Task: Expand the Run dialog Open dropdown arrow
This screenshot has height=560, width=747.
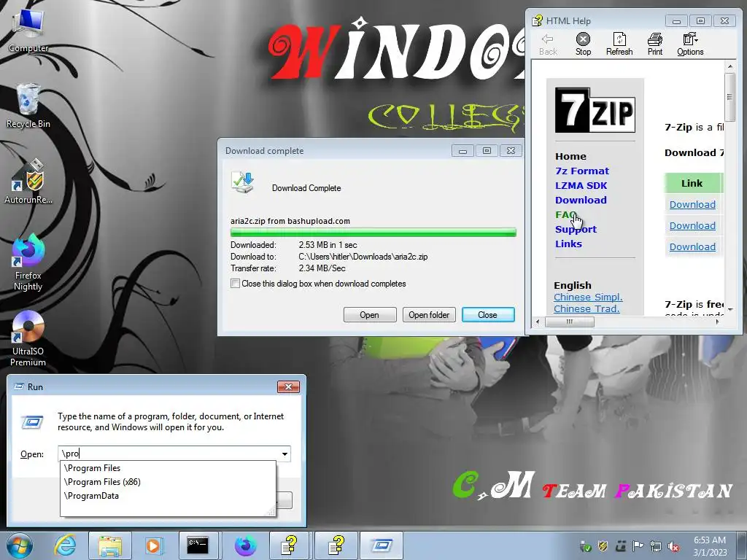Action: click(x=285, y=454)
